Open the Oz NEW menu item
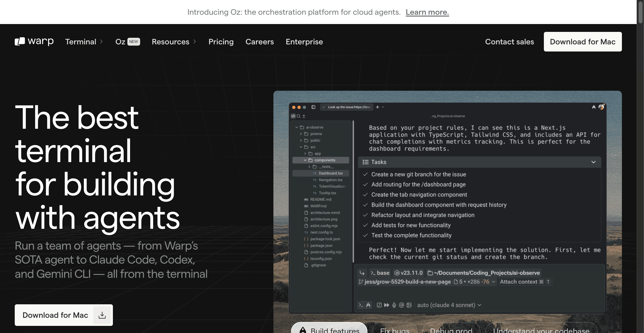 coord(128,41)
